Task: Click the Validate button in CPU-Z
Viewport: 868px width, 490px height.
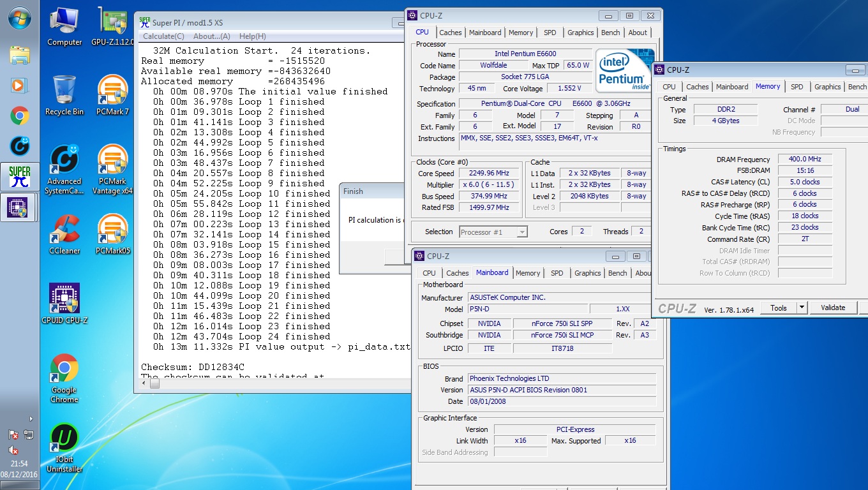Action: tap(833, 308)
